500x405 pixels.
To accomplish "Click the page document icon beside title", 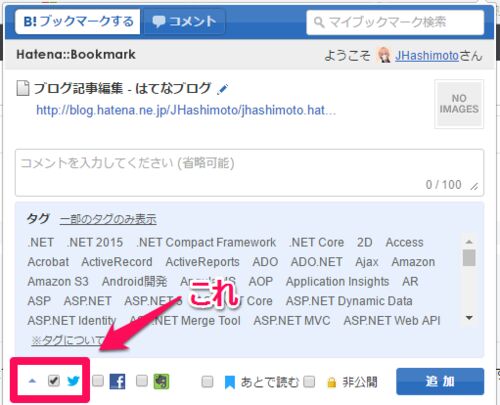I will [23, 89].
